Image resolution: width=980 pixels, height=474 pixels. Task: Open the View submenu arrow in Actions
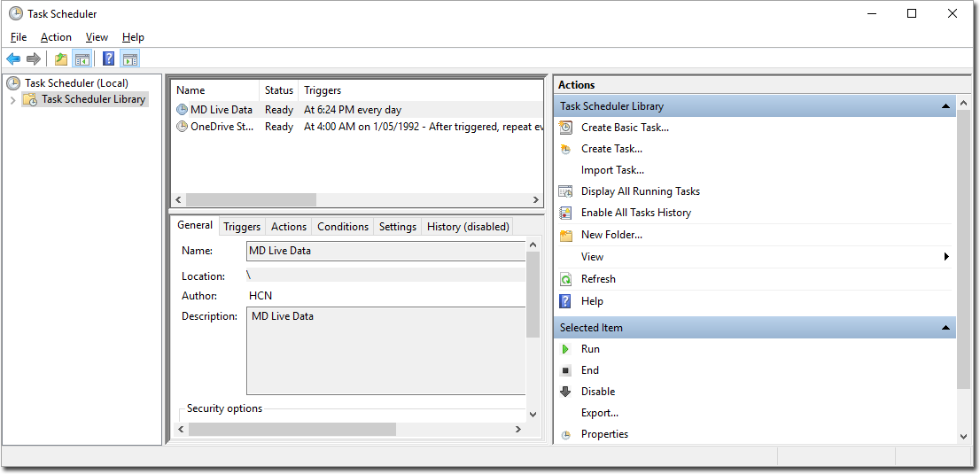[x=946, y=257]
